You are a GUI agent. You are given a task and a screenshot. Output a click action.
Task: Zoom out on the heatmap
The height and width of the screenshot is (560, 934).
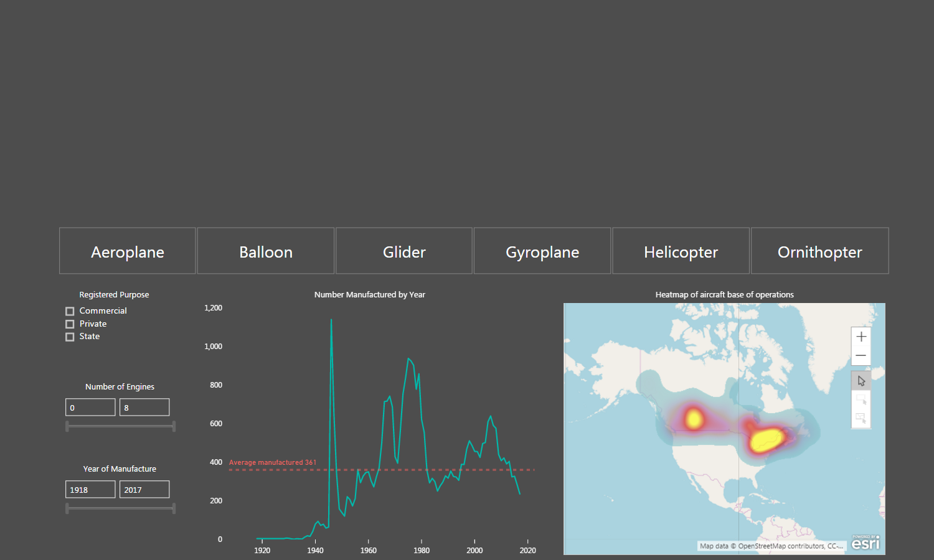pyautogui.click(x=861, y=356)
